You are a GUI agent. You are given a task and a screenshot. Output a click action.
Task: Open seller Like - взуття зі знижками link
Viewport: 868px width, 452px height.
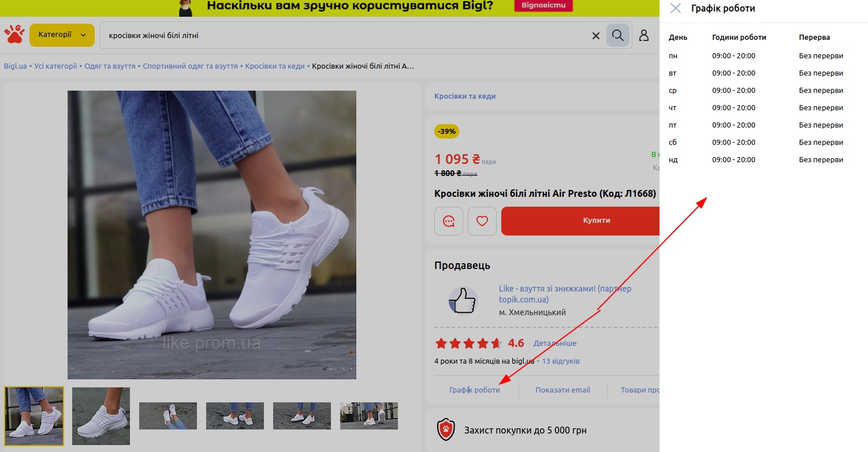(x=565, y=294)
